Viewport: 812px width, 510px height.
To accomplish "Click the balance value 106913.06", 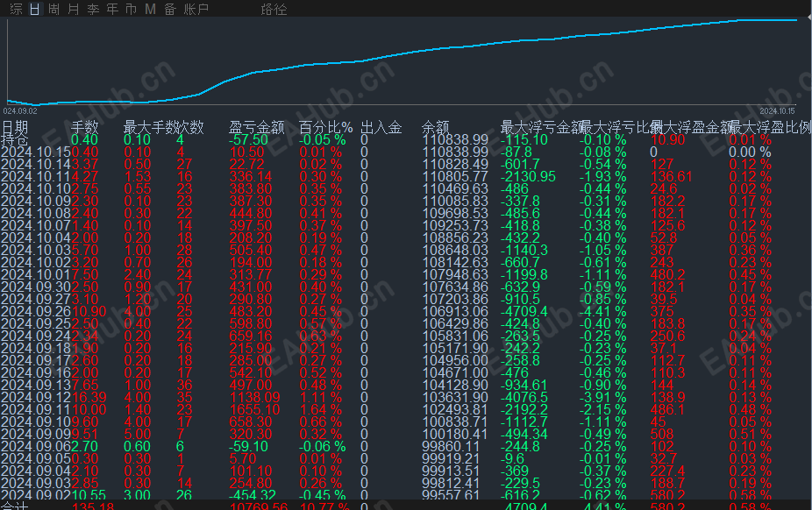I will point(455,311).
